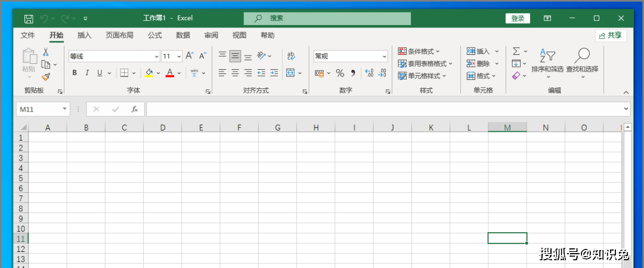Open 条件格式 conditional formatting menu

pyautogui.click(x=419, y=51)
